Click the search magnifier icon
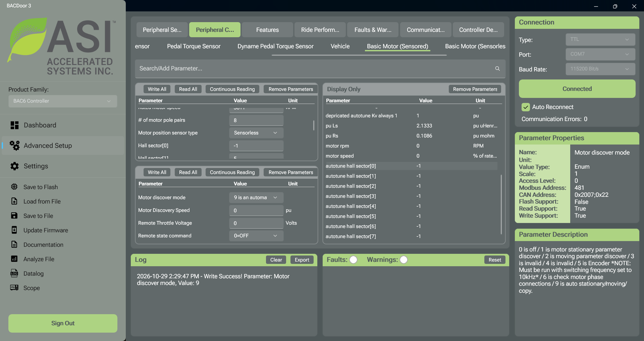Image resolution: width=644 pixels, height=341 pixels. (x=497, y=68)
